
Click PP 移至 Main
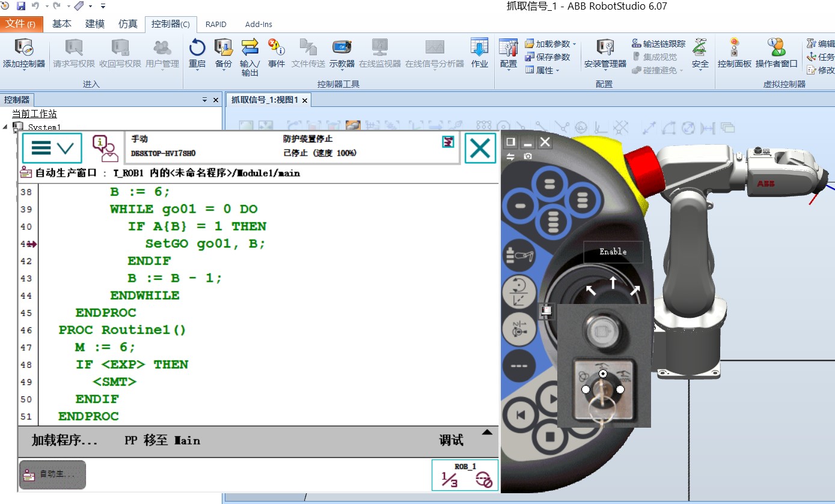162,440
